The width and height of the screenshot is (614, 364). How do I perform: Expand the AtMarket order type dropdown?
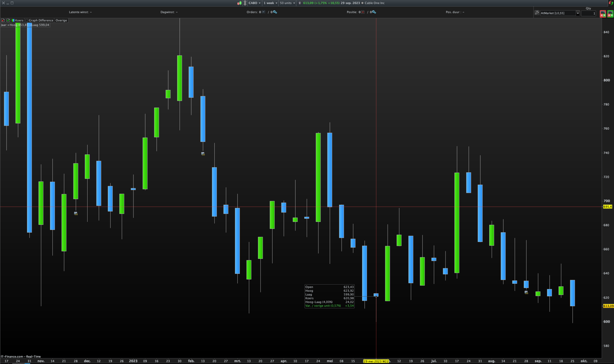577,13
